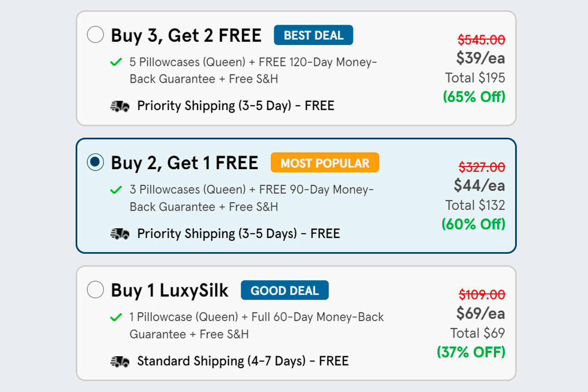588x392 pixels.
Task: Click the orange MOST POPULAR badge
Action: coord(325,163)
